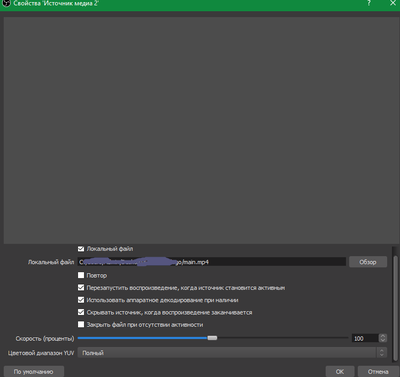Toggle 'Использовать аппаратное декодирование' checkbox

[x=81, y=300]
